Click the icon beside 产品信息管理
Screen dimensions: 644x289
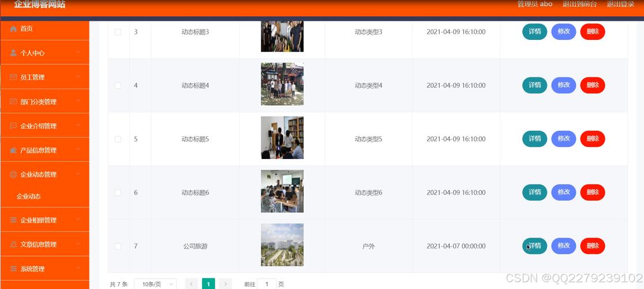coord(13,150)
